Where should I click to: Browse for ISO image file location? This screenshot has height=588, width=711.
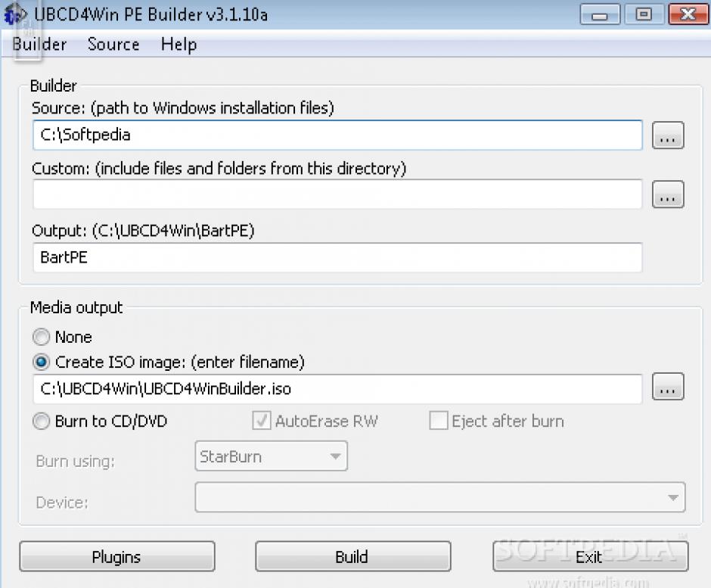point(667,387)
